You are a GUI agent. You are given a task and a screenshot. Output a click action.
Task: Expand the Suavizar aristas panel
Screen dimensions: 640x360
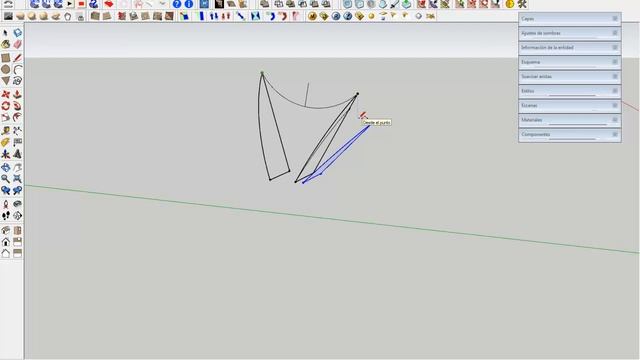[x=570, y=77]
